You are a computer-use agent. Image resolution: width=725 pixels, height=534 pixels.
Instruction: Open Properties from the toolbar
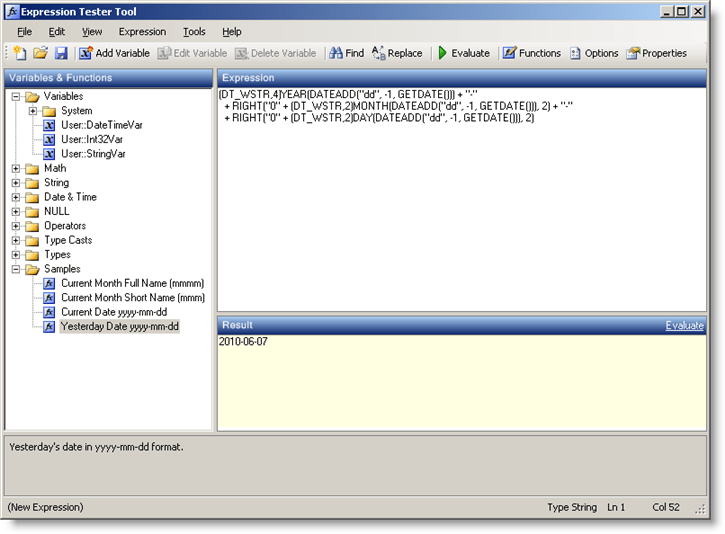pyautogui.click(x=656, y=53)
